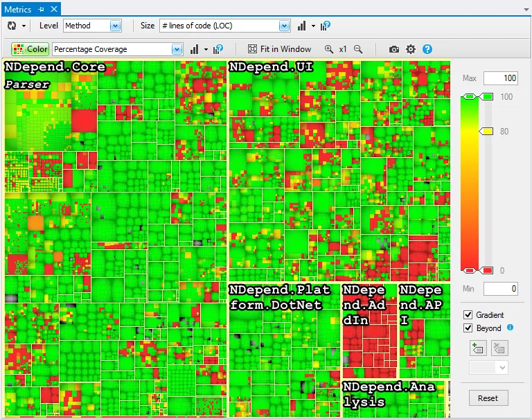Toggle the Color button
This screenshot has height=419, width=532.
coord(30,49)
